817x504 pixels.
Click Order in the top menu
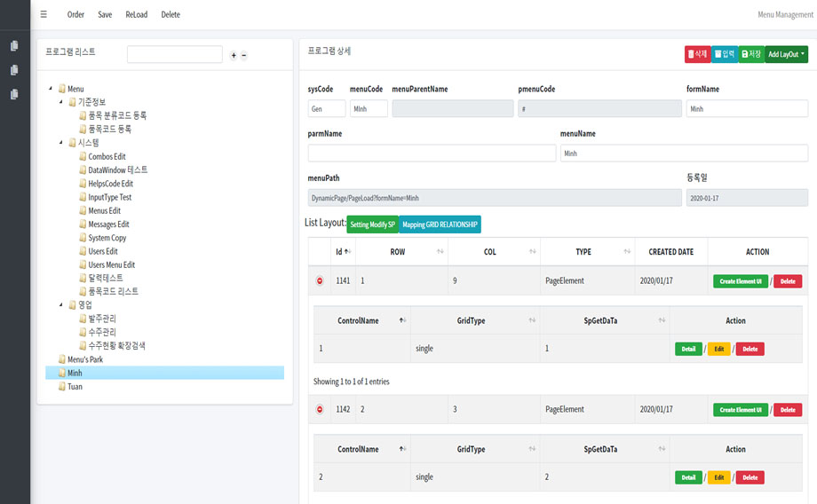point(75,14)
